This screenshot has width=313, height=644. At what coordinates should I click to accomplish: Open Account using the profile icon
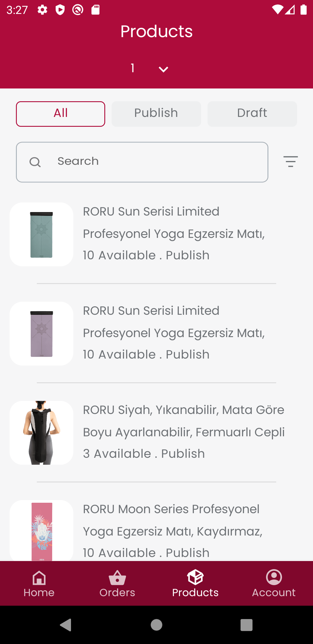click(274, 577)
